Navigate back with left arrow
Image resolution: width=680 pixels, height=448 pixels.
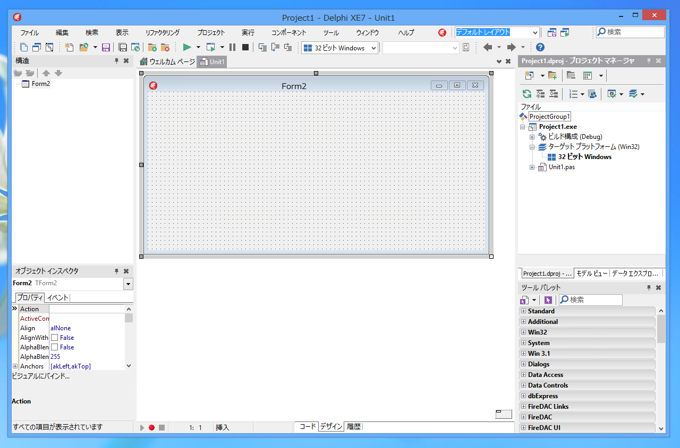[x=488, y=47]
